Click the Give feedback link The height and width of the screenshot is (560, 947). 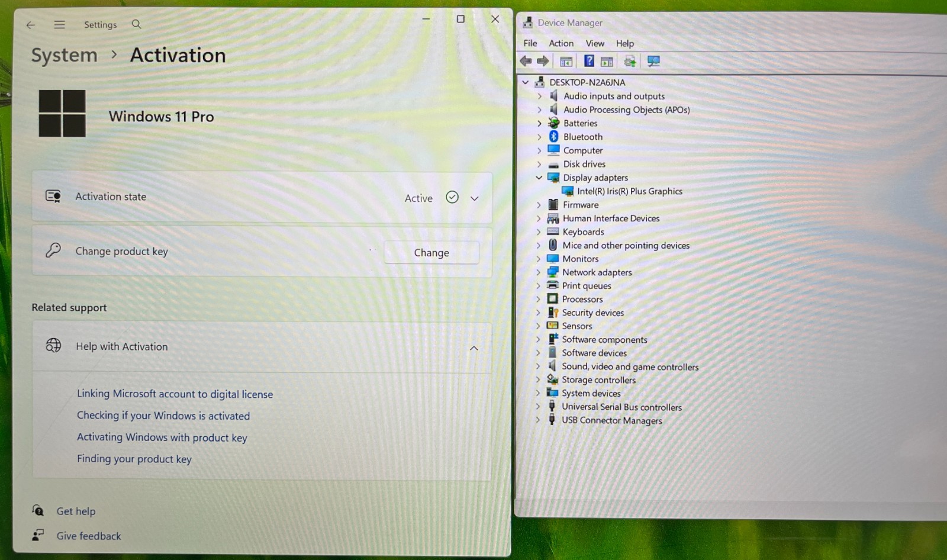[x=89, y=536]
